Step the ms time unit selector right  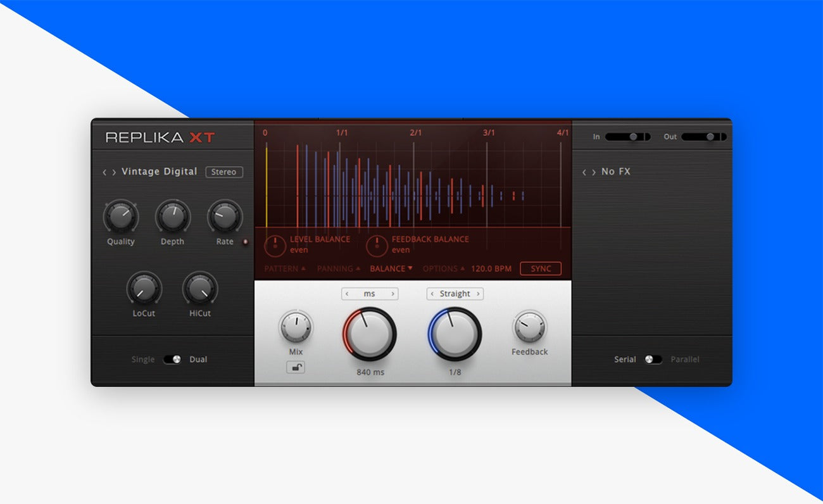[393, 294]
